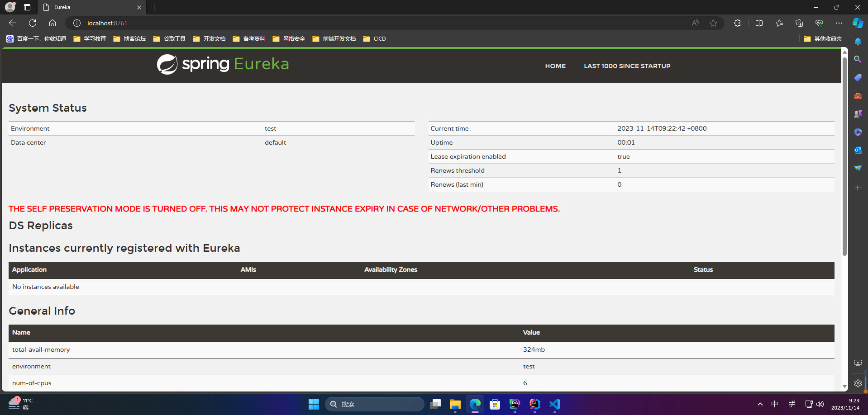The height and width of the screenshot is (415, 868).
Task: Open DataGrip from taskbar
Action: click(515, 404)
